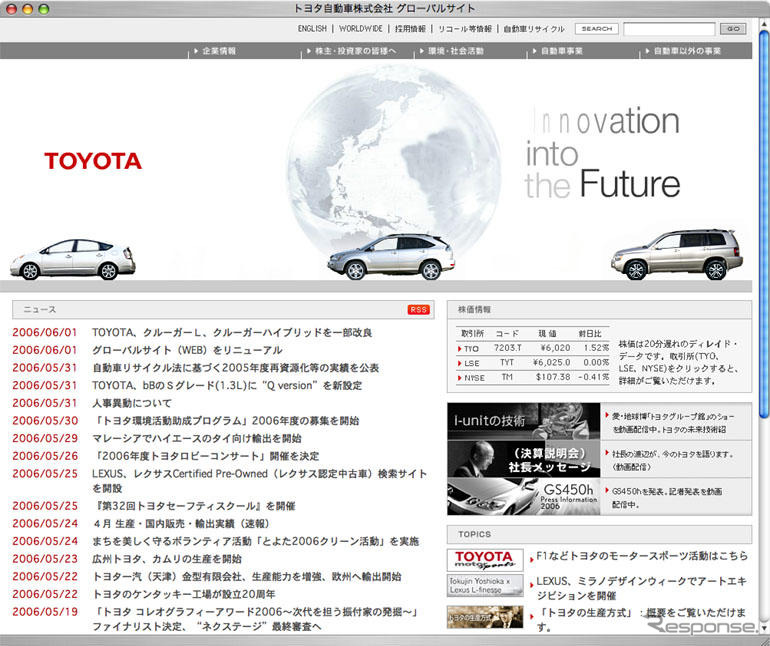The width and height of the screenshot is (770, 646).
Task: Open LSE stock exchange details
Action: [x=470, y=363]
